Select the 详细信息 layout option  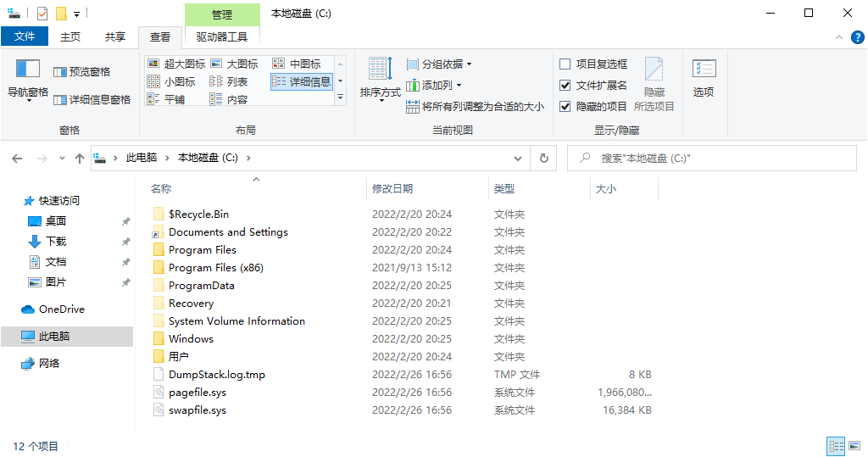tap(302, 82)
